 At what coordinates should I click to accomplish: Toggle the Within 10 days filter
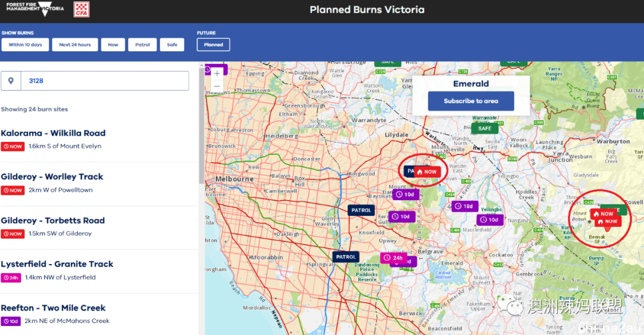pyautogui.click(x=25, y=45)
